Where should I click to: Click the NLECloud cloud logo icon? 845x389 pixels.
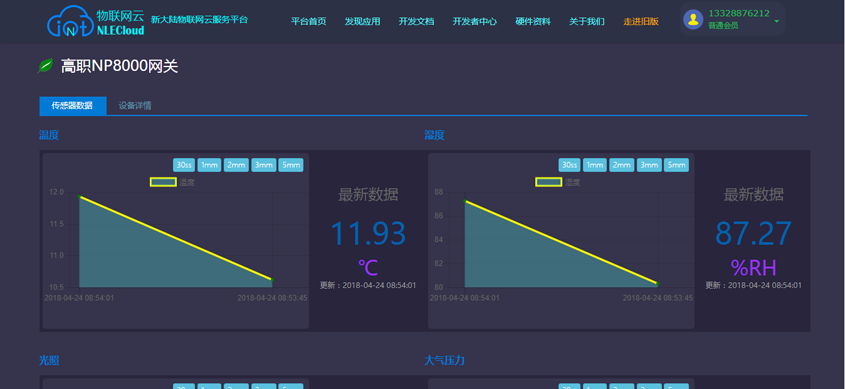(70, 22)
